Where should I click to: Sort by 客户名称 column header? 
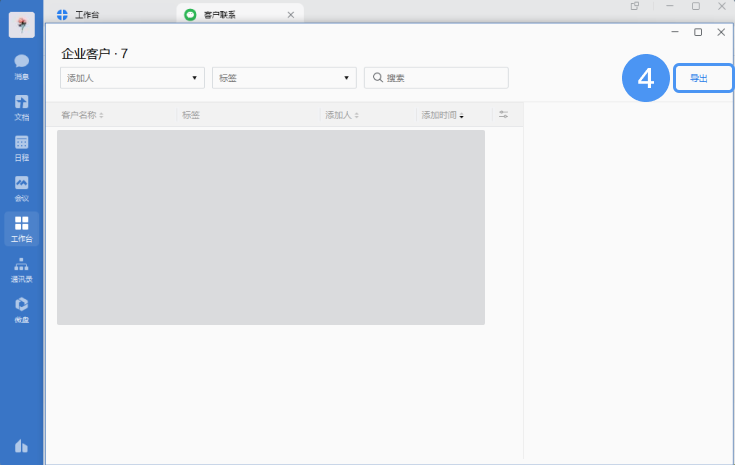point(82,115)
